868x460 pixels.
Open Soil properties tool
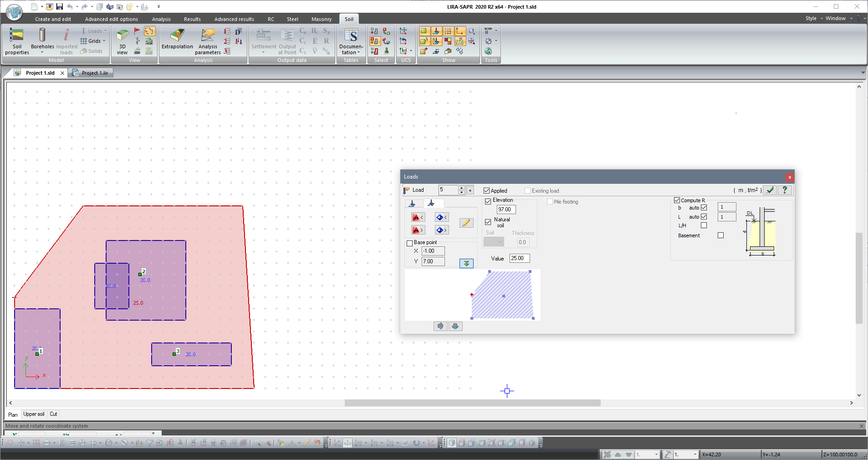pyautogui.click(x=17, y=41)
